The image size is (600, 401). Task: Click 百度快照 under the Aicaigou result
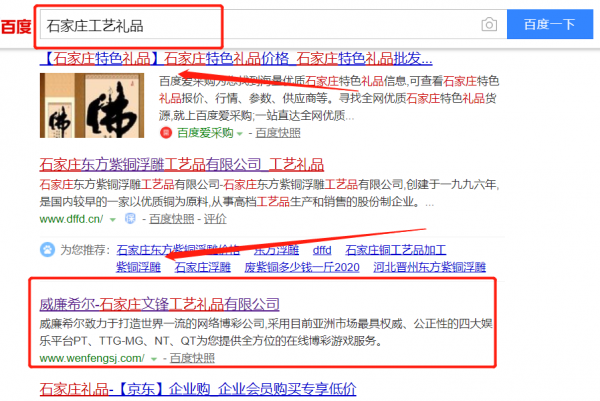[278, 133]
